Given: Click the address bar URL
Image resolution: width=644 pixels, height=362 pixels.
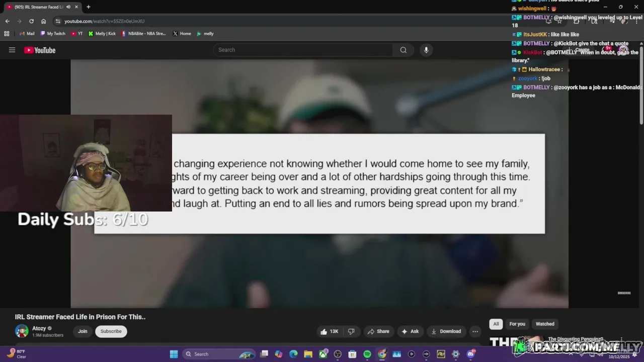Looking at the screenshot, I should [x=104, y=21].
